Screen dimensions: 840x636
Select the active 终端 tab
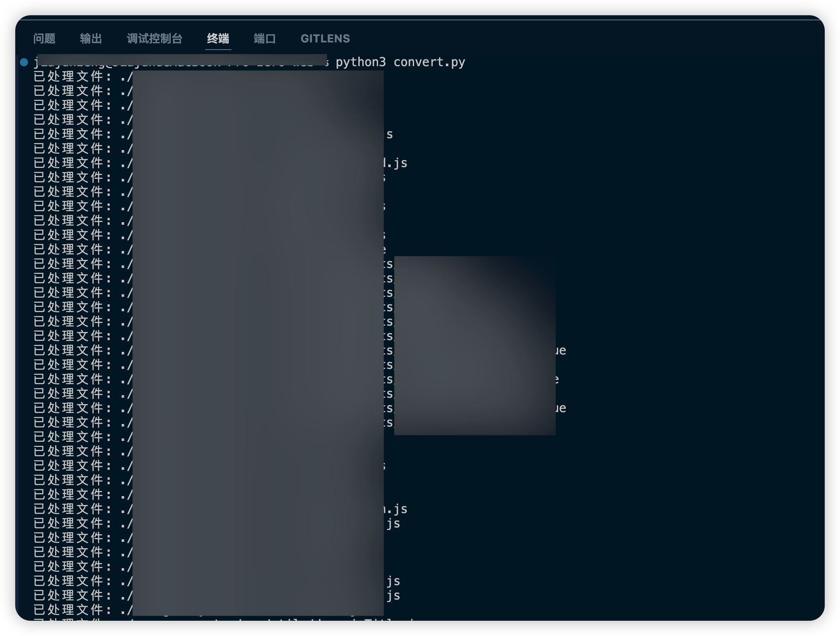(x=218, y=39)
